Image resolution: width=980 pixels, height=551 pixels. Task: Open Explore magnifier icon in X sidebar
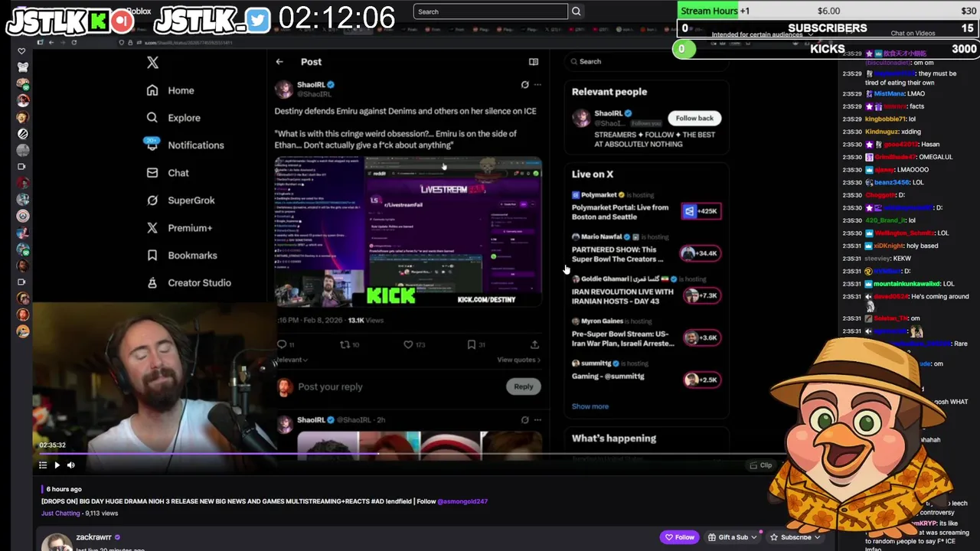152,118
